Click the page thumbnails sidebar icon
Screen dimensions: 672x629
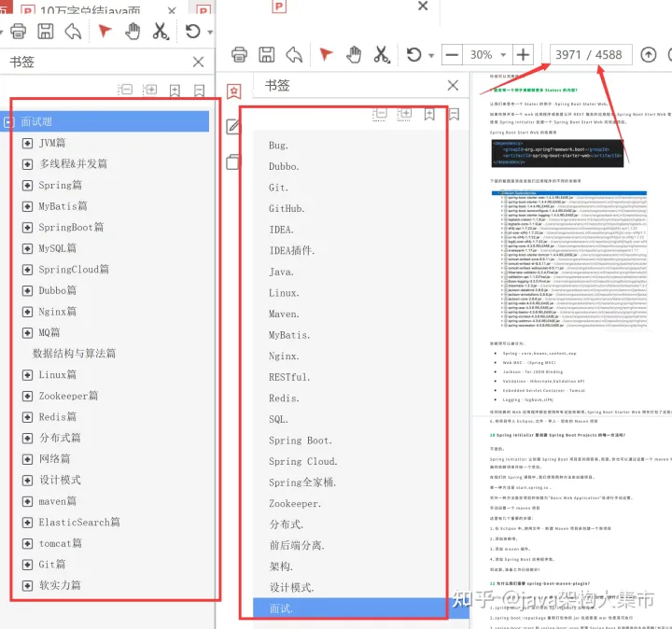click(232, 162)
